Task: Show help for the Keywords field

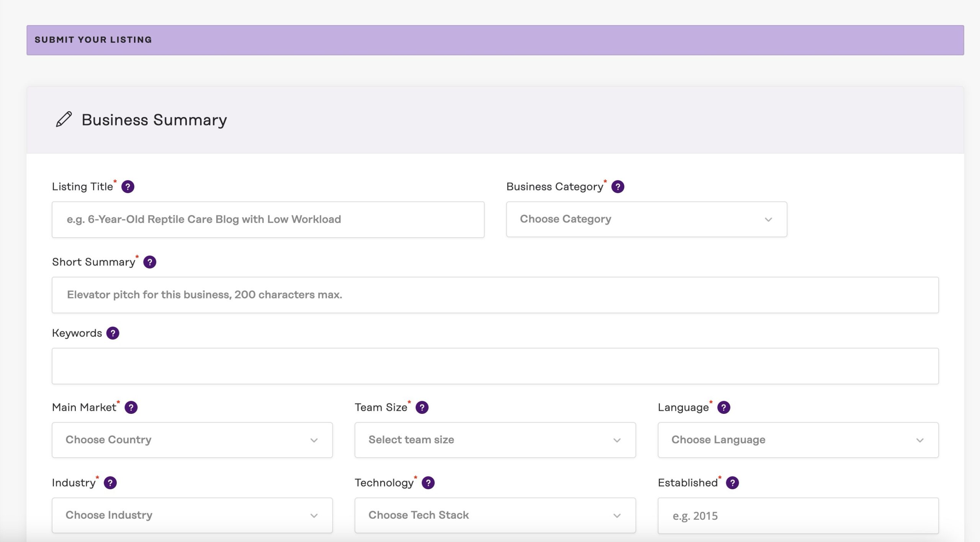Action: [113, 333]
